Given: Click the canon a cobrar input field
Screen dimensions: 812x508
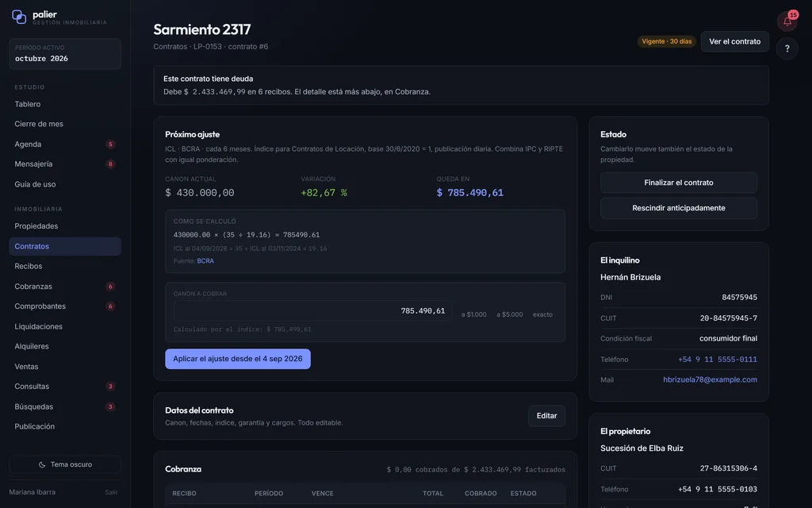Looking at the screenshot, I should [312, 311].
